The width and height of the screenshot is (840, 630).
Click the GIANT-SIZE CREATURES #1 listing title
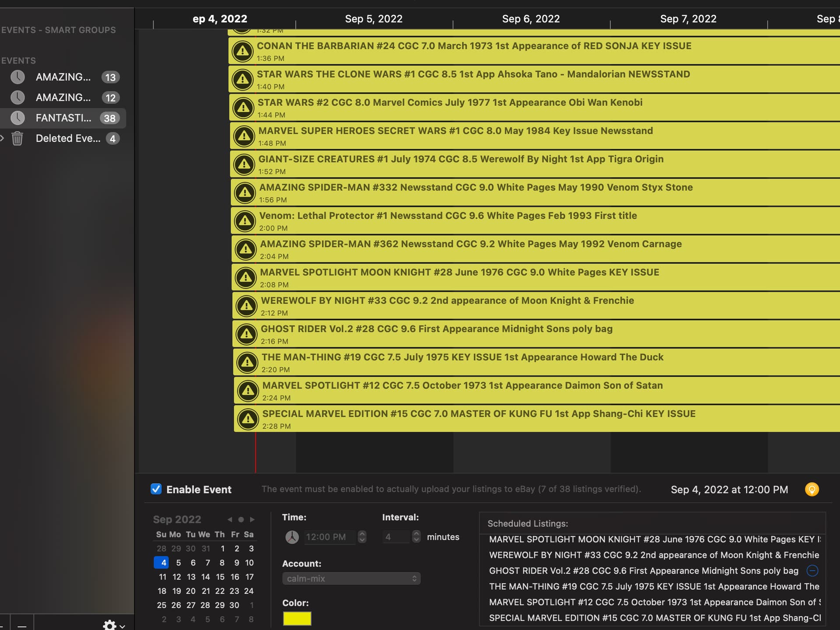click(461, 159)
